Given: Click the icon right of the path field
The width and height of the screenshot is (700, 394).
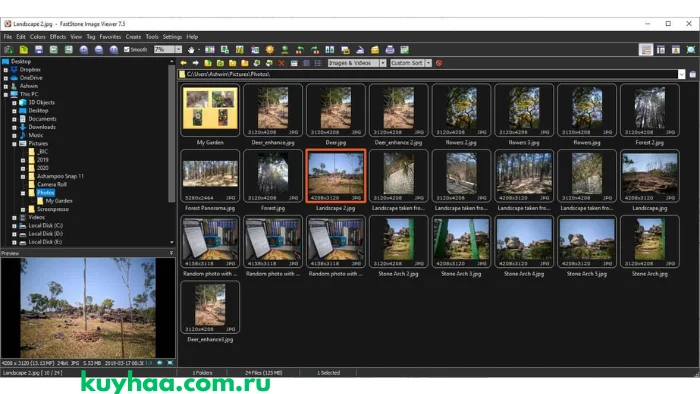Looking at the screenshot, I should tap(692, 75).
